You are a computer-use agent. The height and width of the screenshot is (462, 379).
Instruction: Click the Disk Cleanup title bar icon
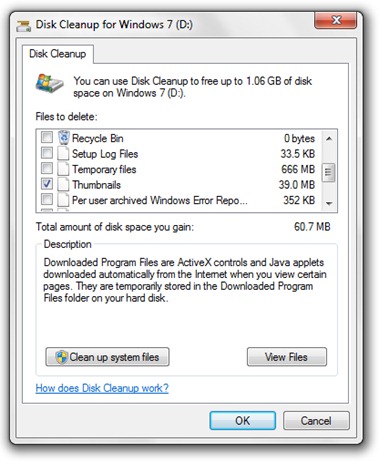tap(24, 25)
